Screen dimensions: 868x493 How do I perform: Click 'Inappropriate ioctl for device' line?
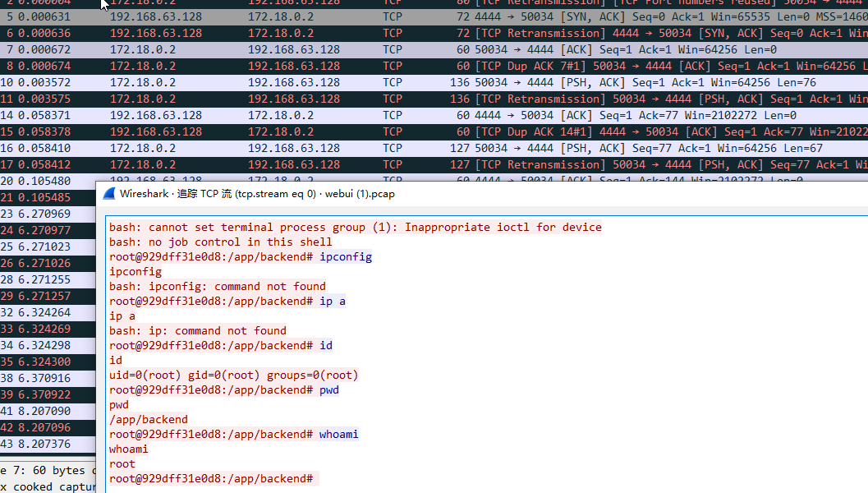(x=356, y=227)
